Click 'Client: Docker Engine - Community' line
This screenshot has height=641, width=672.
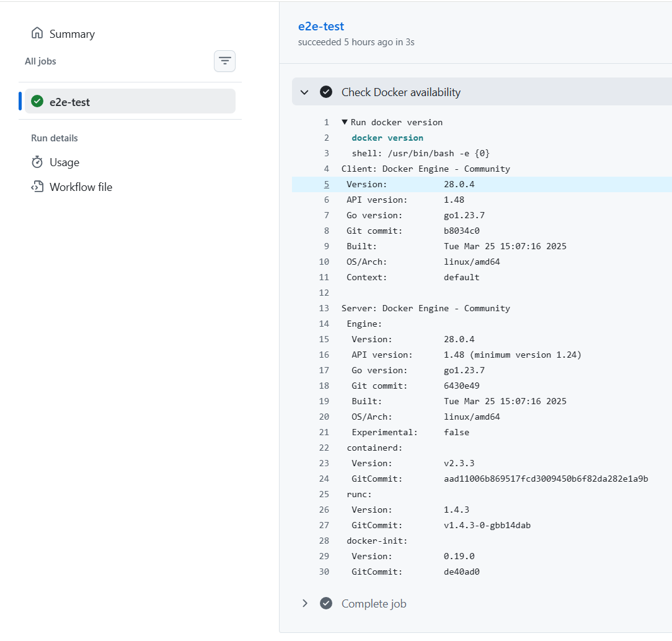pos(425,169)
